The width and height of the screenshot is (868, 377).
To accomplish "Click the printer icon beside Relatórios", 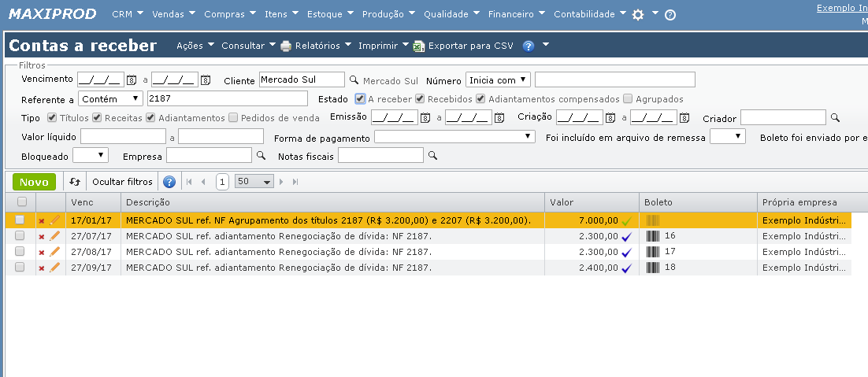I will (x=286, y=46).
